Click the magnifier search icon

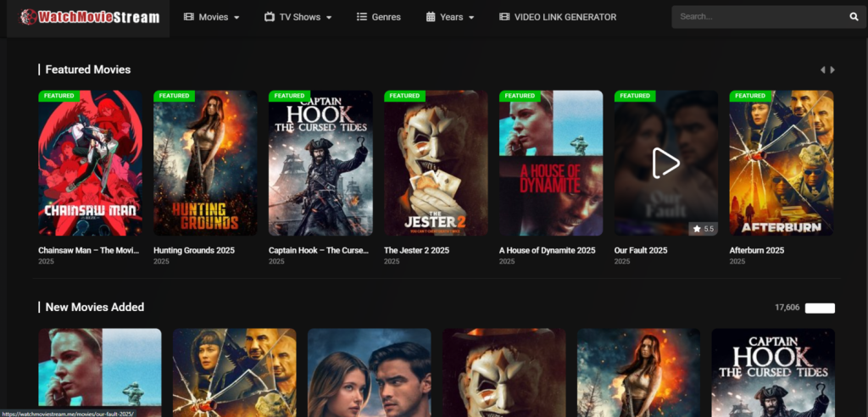(854, 17)
